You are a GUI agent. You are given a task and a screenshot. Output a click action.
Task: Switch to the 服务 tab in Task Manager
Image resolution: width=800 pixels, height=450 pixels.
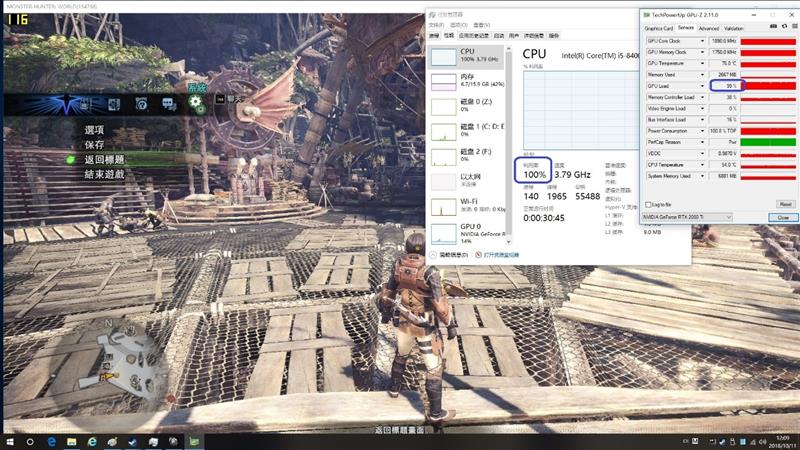[x=554, y=36]
